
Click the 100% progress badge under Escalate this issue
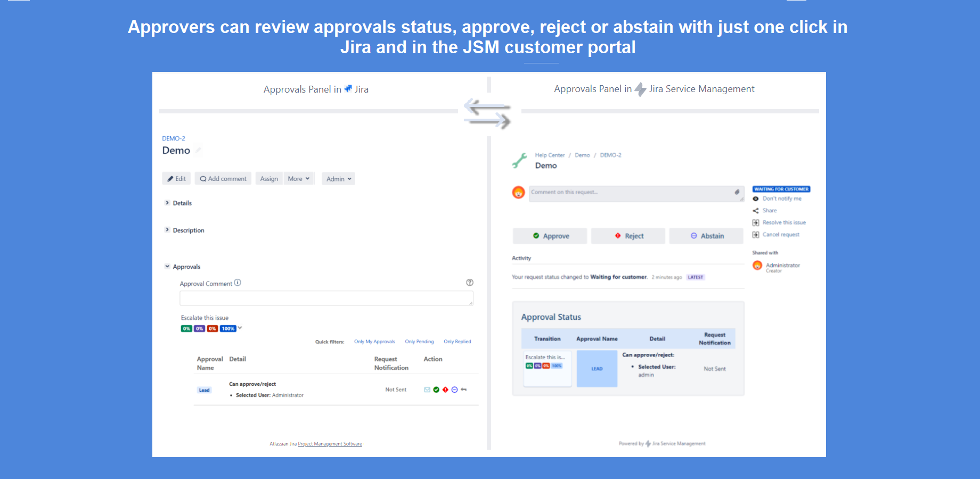228,328
